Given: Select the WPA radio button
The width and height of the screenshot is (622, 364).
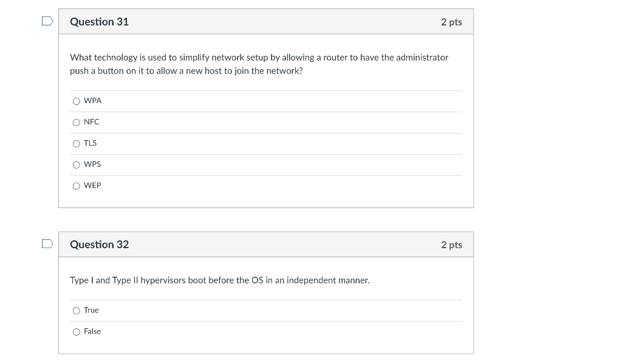Looking at the screenshot, I should pos(77,101).
